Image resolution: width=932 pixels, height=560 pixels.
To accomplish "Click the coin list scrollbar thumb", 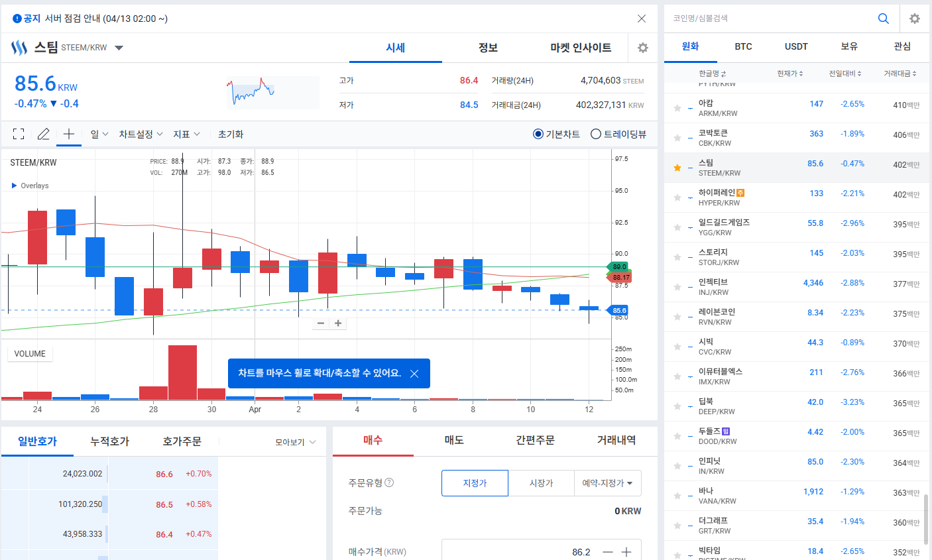I will (x=927, y=520).
